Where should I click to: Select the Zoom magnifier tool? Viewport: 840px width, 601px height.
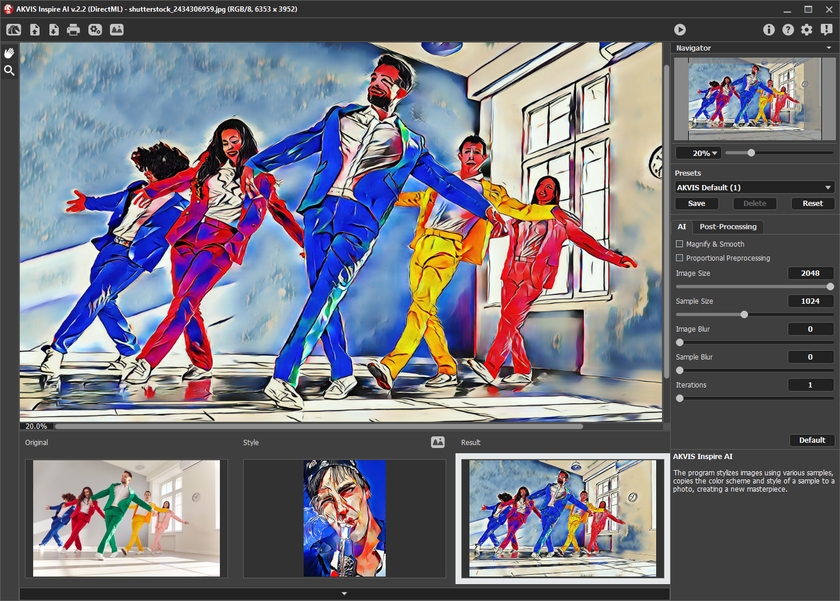(x=9, y=71)
